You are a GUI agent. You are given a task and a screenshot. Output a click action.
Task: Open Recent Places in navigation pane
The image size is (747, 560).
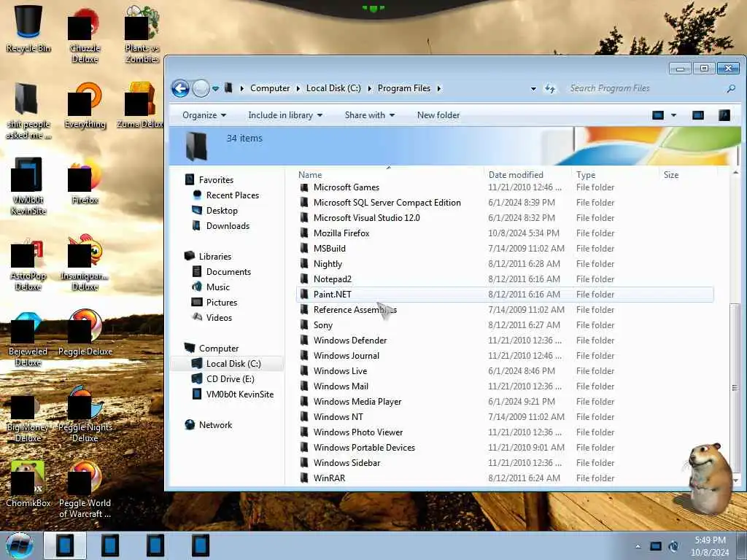point(233,195)
